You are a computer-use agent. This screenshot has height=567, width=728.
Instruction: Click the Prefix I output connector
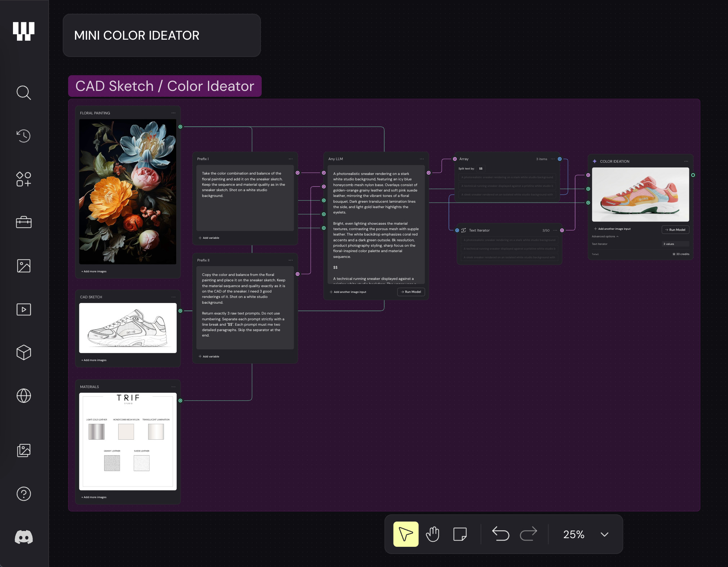coord(297,173)
